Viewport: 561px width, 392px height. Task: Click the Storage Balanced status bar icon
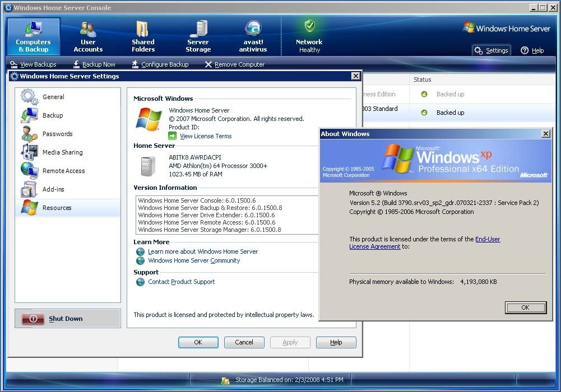pos(225,380)
